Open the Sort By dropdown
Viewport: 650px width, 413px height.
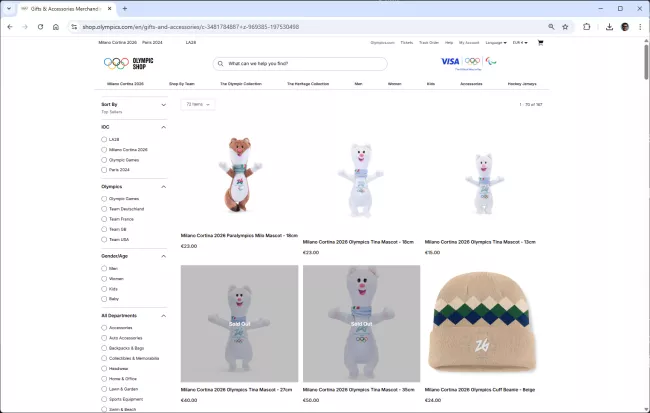133,104
